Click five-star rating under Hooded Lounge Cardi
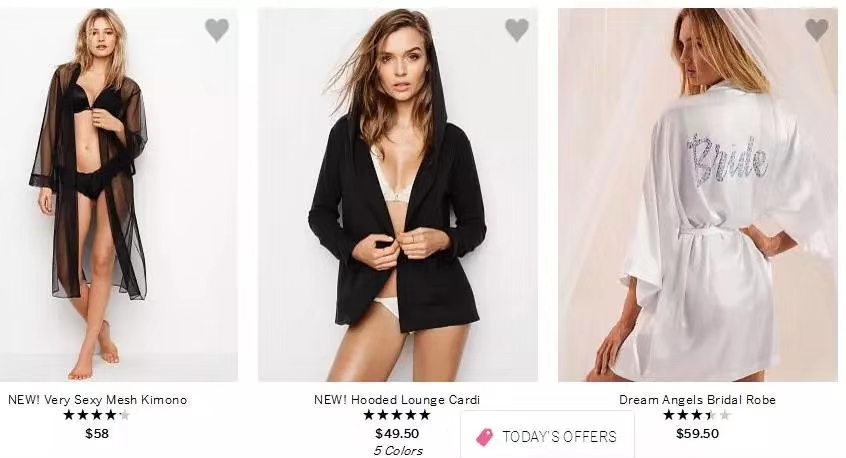Screen dimensions: 846x458 [397, 415]
